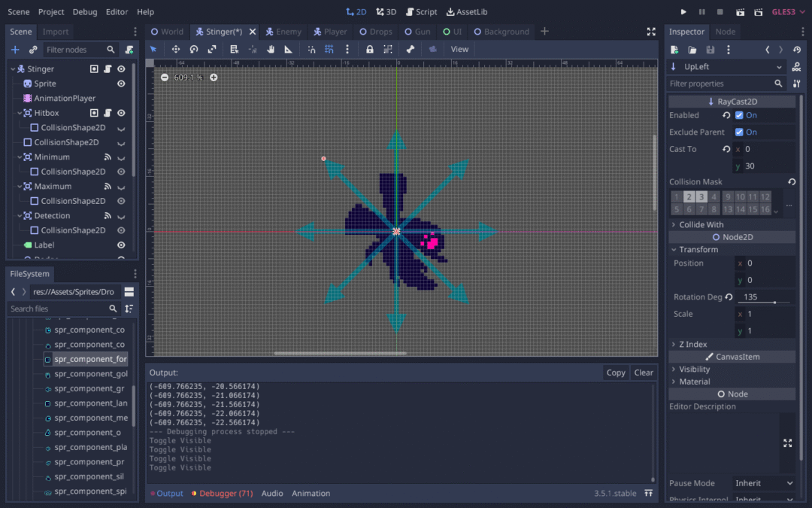The image size is (812, 508).
Task: Open Inspector object history
Action: tap(797, 50)
